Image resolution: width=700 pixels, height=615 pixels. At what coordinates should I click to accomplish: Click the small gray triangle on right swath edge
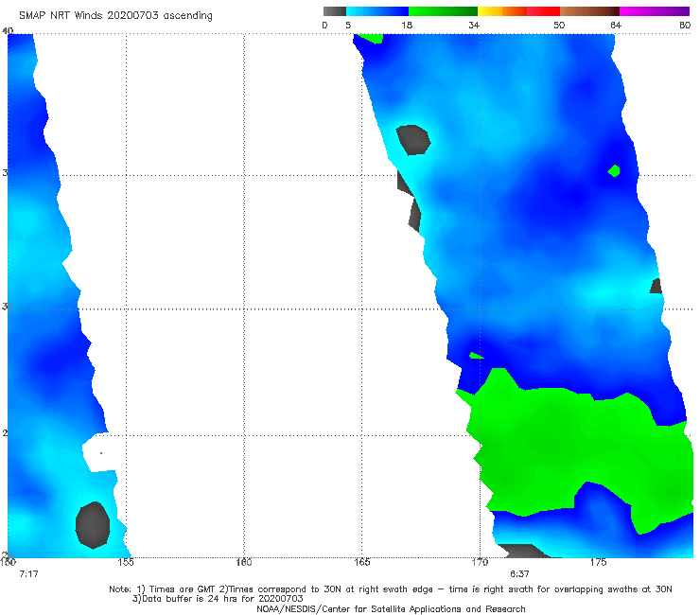656,287
